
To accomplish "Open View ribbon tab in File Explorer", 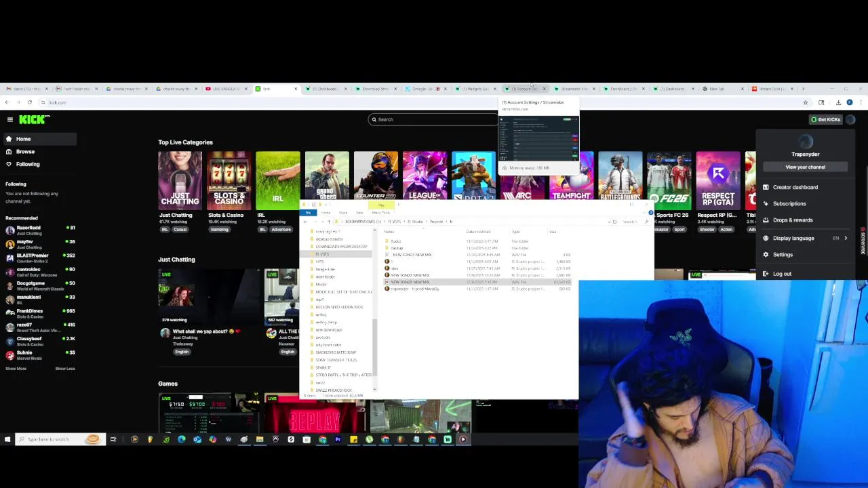I will click(x=359, y=213).
